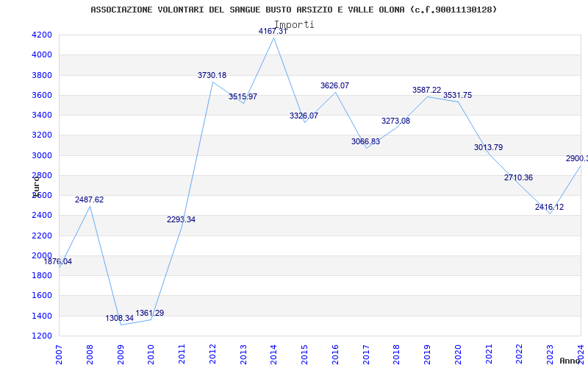
Task: Click the 2400 y-axis tick label
Action: tap(42, 216)
